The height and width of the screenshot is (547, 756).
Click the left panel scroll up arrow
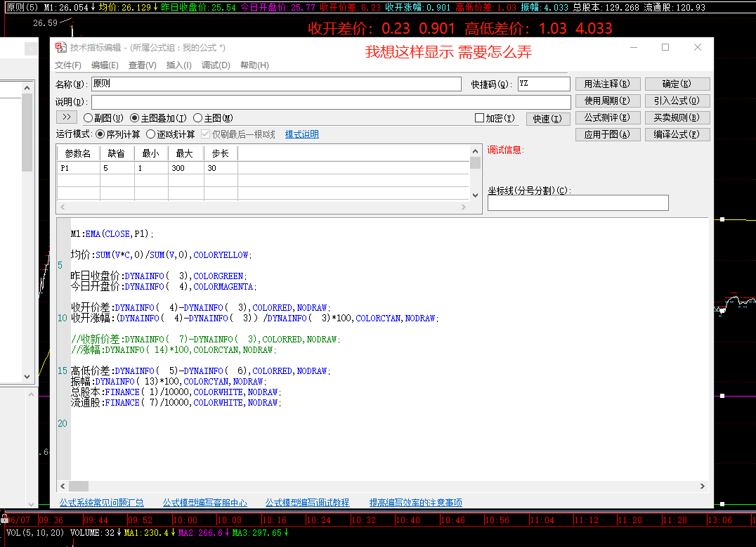pyautogui.click(x=27, y=88)
